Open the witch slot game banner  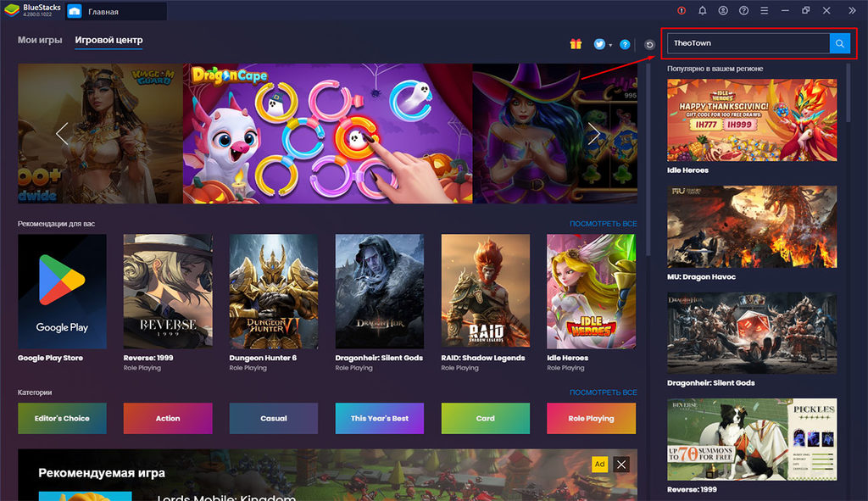pyautogui.click(x=554, y=133)
